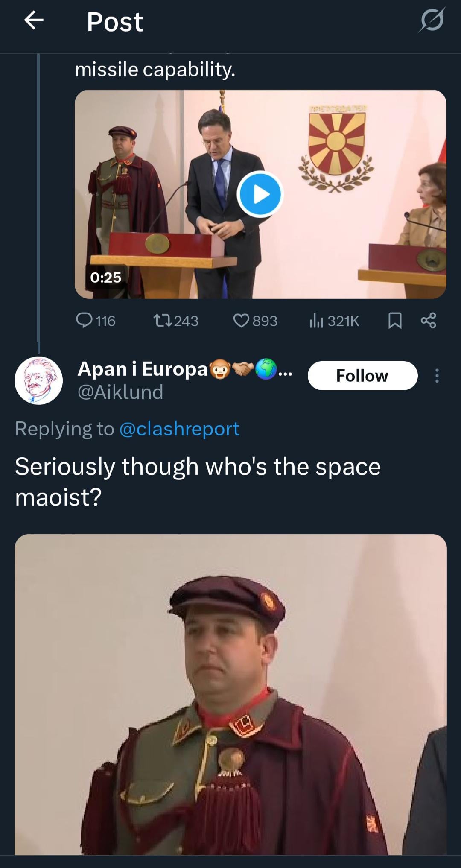Open the three-dot more options menu
The width and height of the screenshot is (461, 868).
[437, 376]
